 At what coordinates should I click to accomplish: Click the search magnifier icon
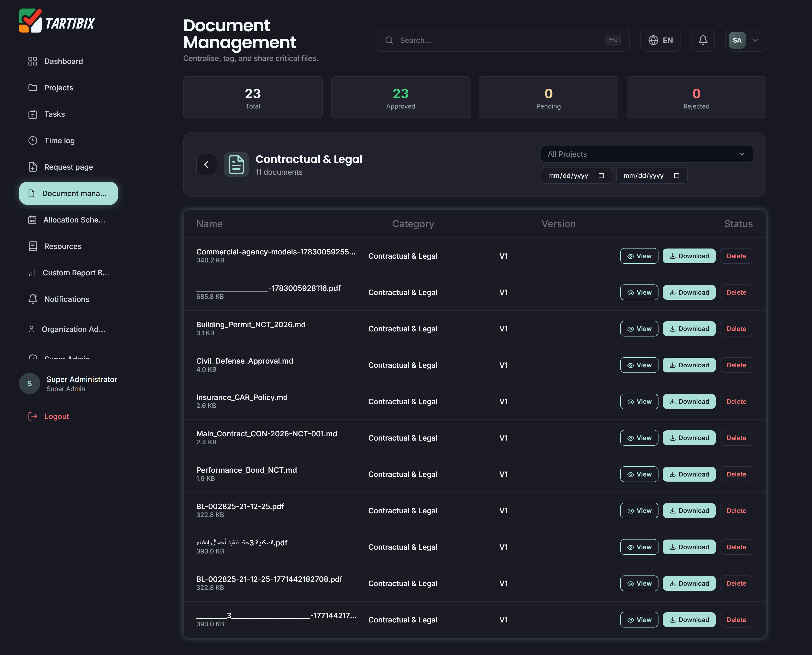coord(389,40)
